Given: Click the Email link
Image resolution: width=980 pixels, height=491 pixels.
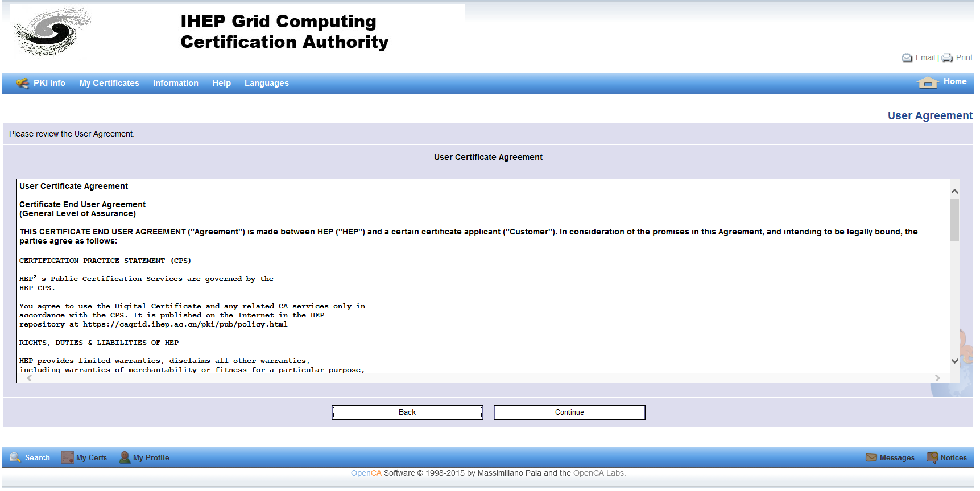Looking at the screenshot, I should [x=925, y=57].
